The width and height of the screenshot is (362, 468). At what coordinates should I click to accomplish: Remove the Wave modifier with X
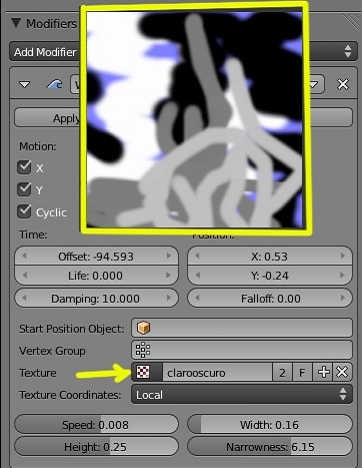343,84
